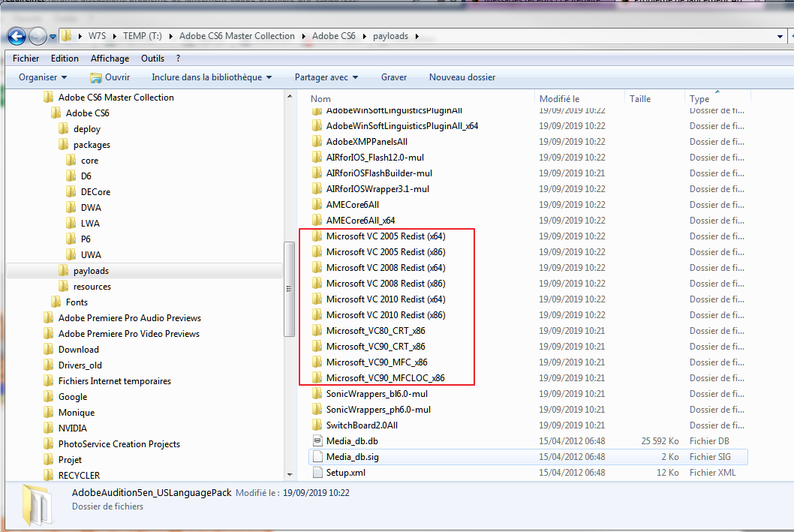
Task: Expand the arrow after Adobe CS6 breadcrumb
Action: point(365,37)
